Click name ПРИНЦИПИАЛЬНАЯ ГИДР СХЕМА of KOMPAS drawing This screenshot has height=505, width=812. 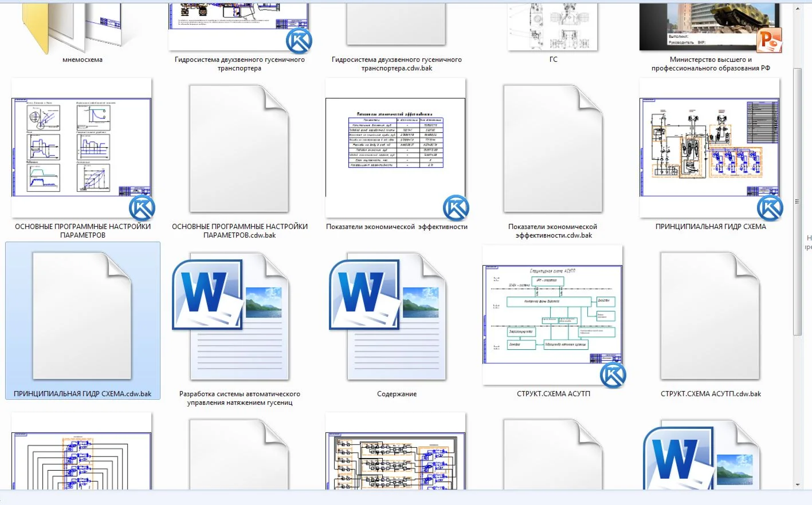coord(711,227)
